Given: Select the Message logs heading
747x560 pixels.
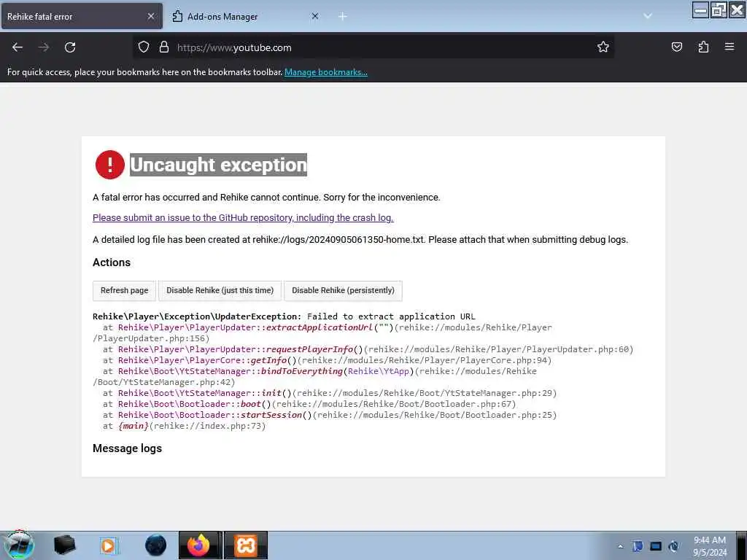Looking at the screenshot, I should coord(127,448).
